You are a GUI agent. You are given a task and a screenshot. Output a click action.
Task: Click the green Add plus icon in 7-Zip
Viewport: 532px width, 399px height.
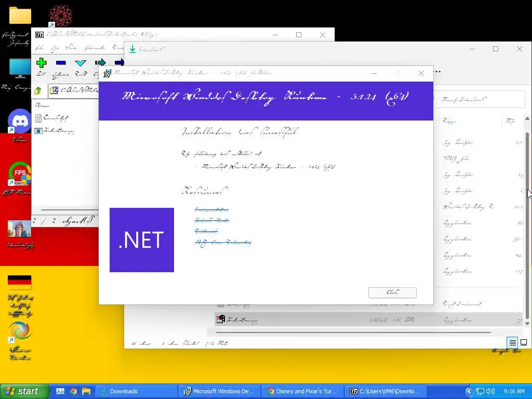[42, 63]
